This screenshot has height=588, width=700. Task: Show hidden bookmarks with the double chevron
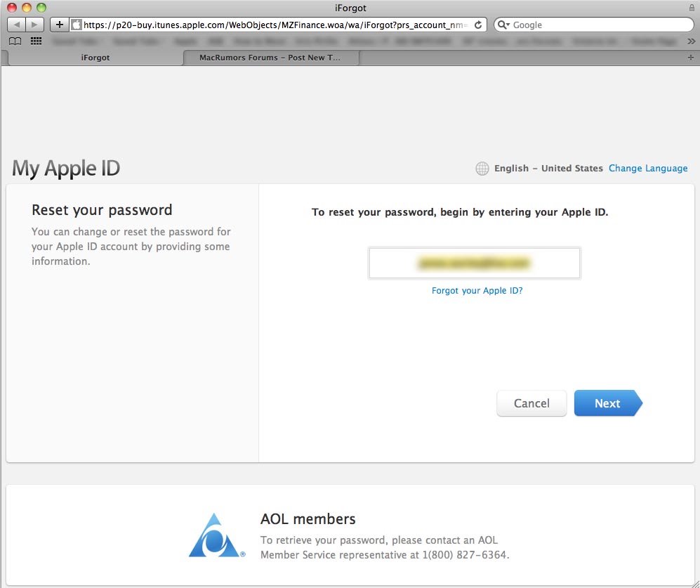coord(691,41)
